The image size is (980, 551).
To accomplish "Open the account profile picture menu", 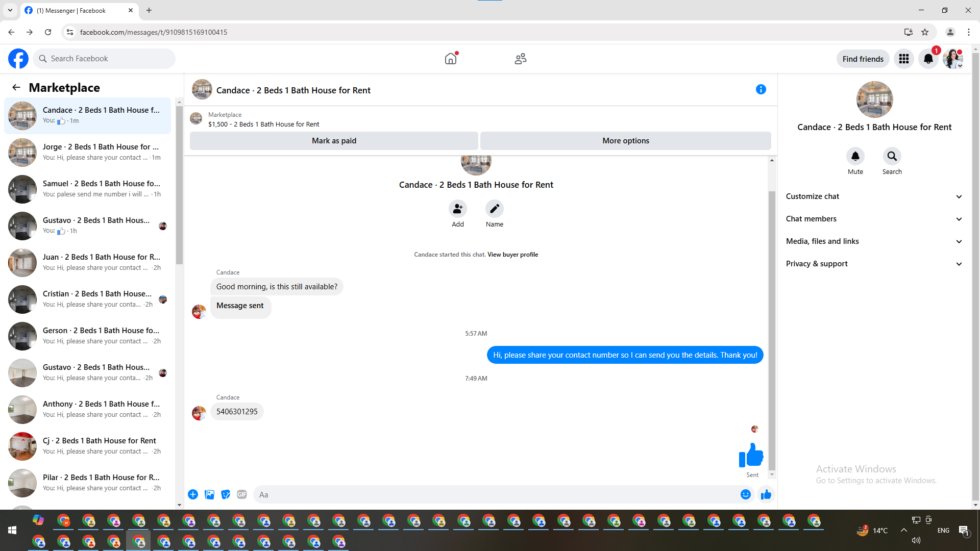I will (953, 59).
